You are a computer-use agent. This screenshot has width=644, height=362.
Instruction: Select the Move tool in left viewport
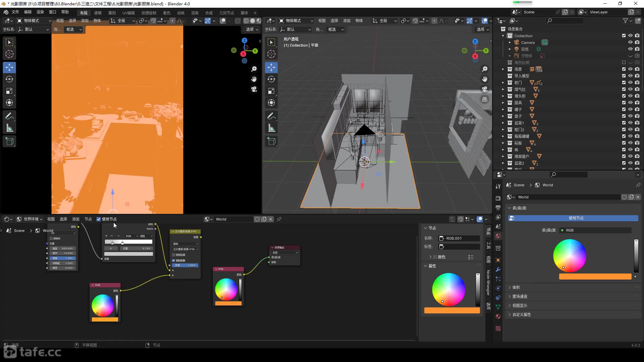(x=9, y=67)
